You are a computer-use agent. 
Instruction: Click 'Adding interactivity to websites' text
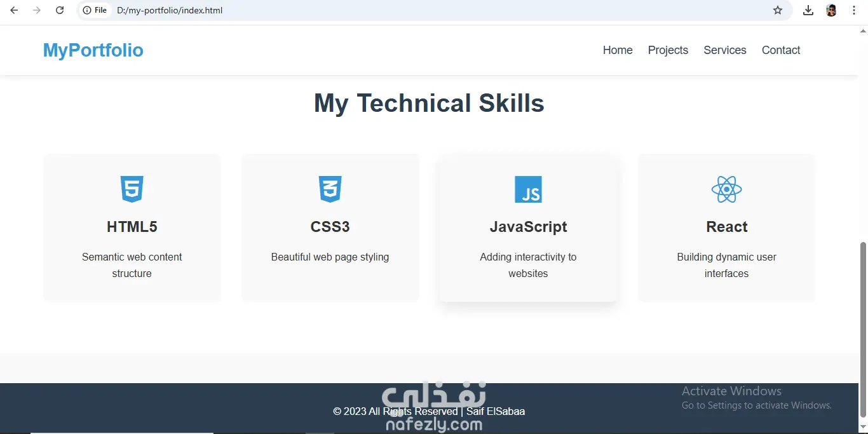click(x=528, y=265)
